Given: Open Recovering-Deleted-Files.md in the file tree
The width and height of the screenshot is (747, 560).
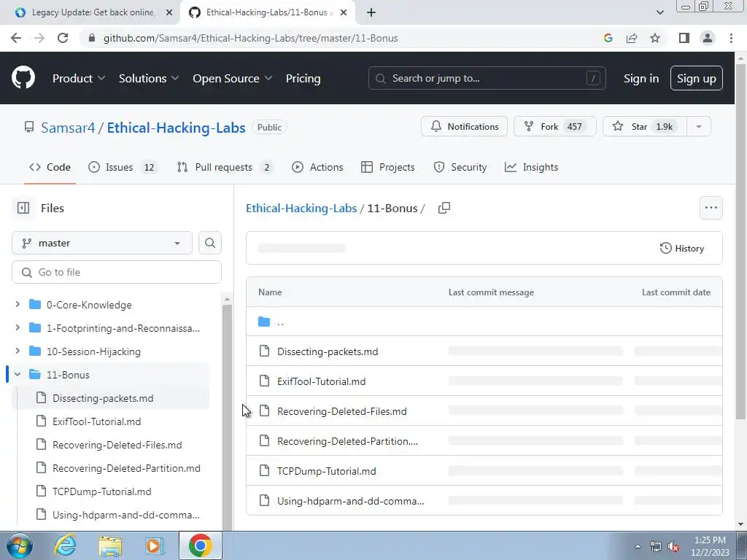Looking at the screenshot, I should pos(117,445).
